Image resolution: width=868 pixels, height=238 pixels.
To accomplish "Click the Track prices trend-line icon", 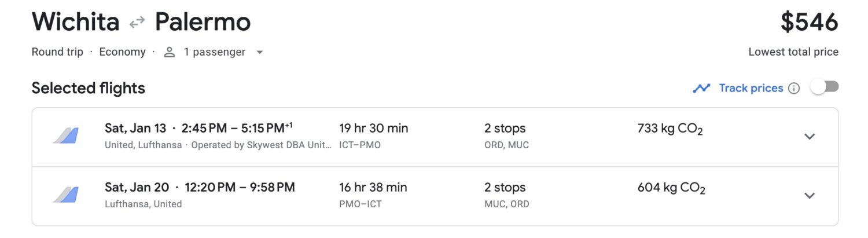I will [x=701, y=88].
